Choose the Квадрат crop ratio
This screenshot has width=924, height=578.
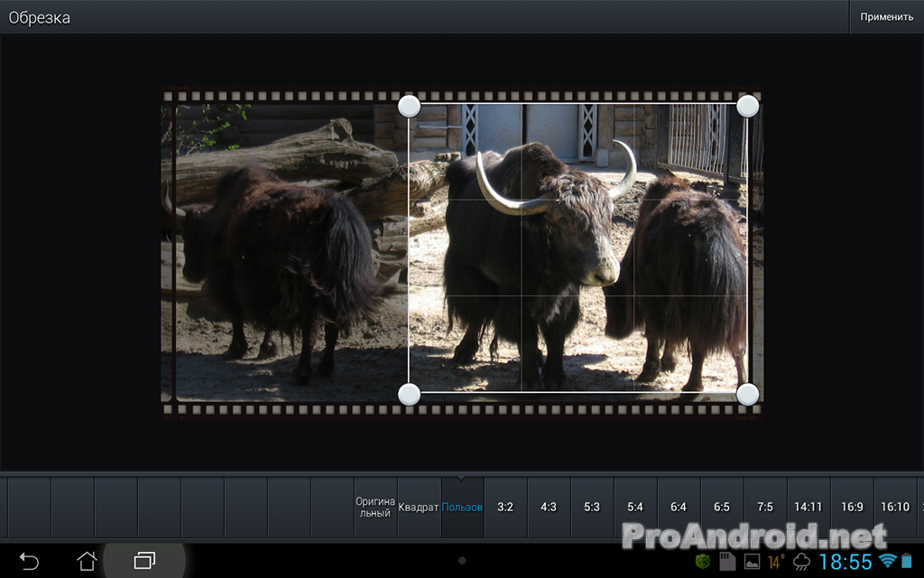pyautogui.click(x=419, y=508)
